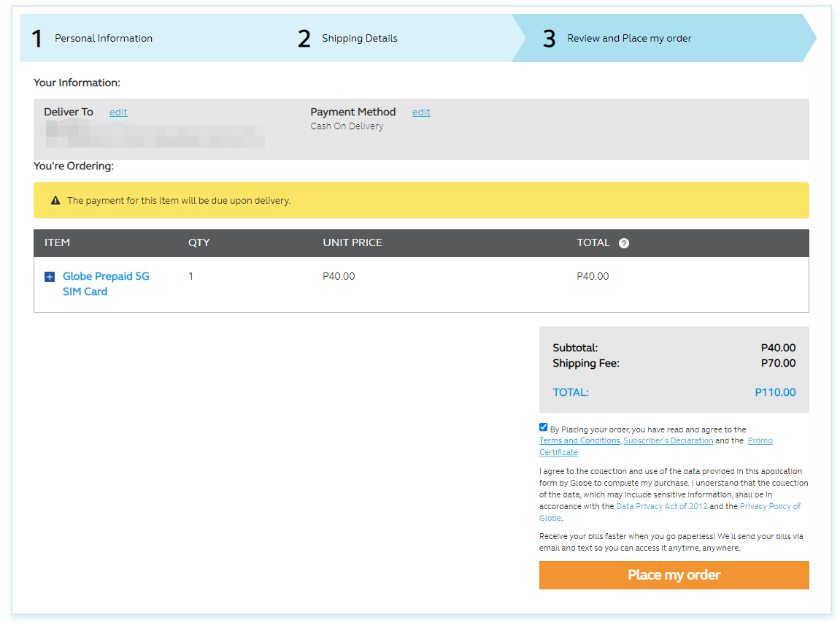The height and width of the screenshot is (623, 840).
Task: Edit the Payment Method
Action: (421, 112)
